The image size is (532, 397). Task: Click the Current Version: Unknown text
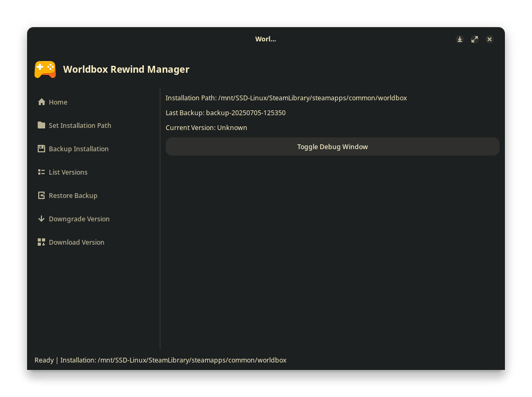(207, 128)
